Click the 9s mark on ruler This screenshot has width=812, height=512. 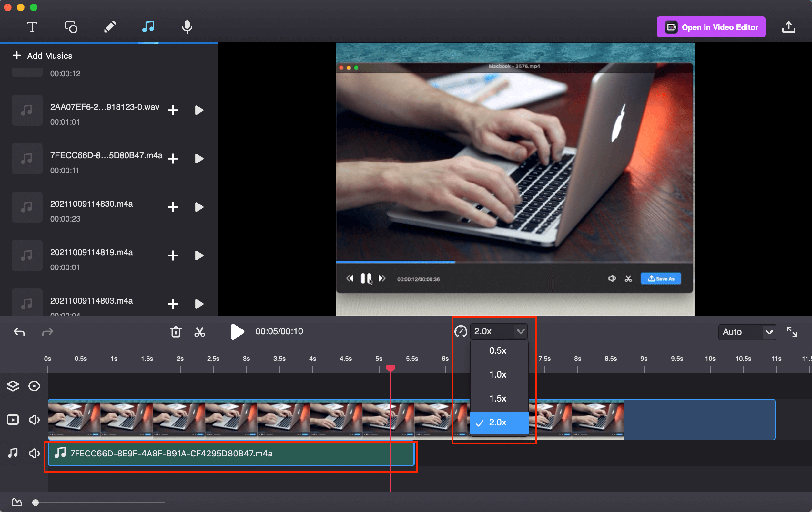[644, 359]
